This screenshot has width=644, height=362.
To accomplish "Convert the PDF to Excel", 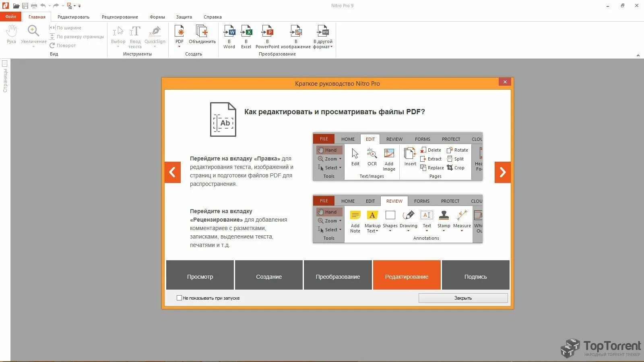I will point(246,37).
